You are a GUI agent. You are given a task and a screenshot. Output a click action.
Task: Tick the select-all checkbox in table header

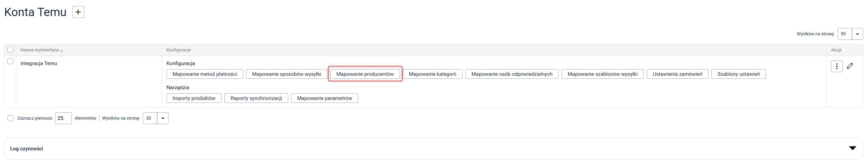(10, 50)
